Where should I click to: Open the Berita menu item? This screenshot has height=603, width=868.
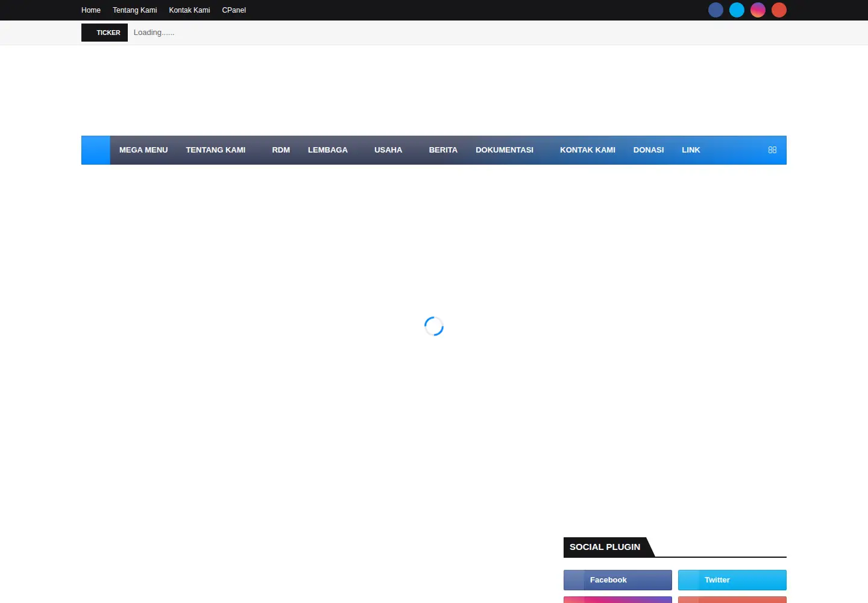[x=443, y=150]
